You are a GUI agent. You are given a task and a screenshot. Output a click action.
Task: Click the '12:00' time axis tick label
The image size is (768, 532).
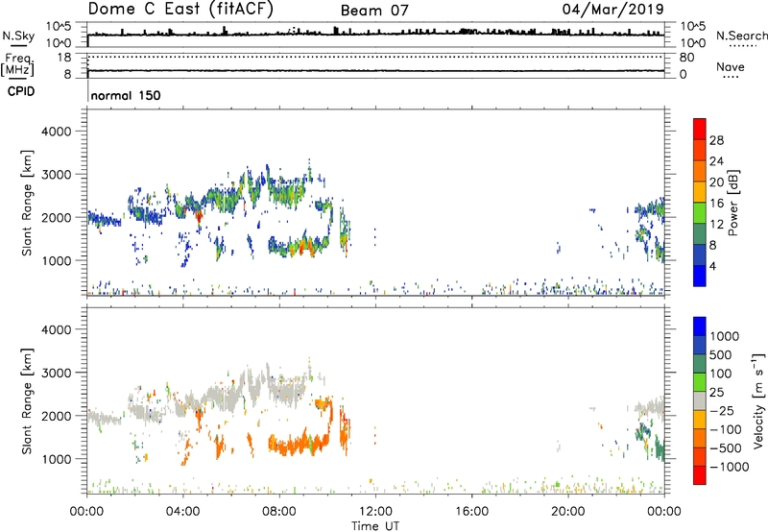click(375, 512)
